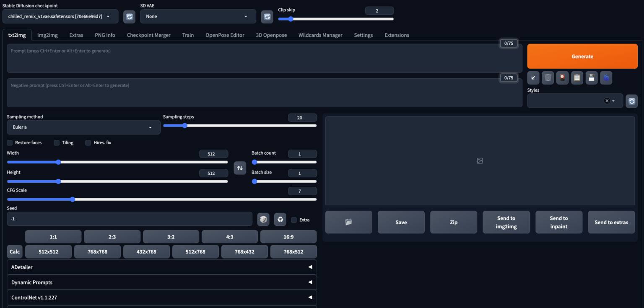Check the Extra seed checkbox

(294, 220)
